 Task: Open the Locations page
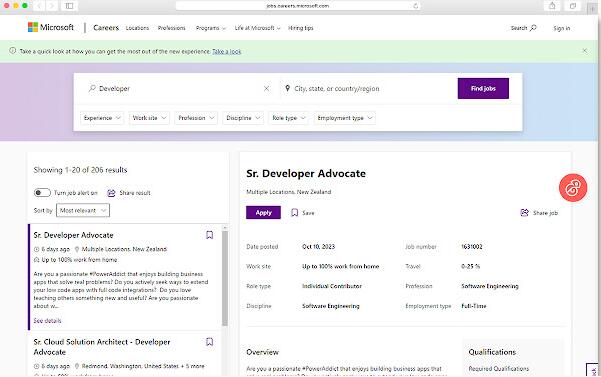coord(137,28)
